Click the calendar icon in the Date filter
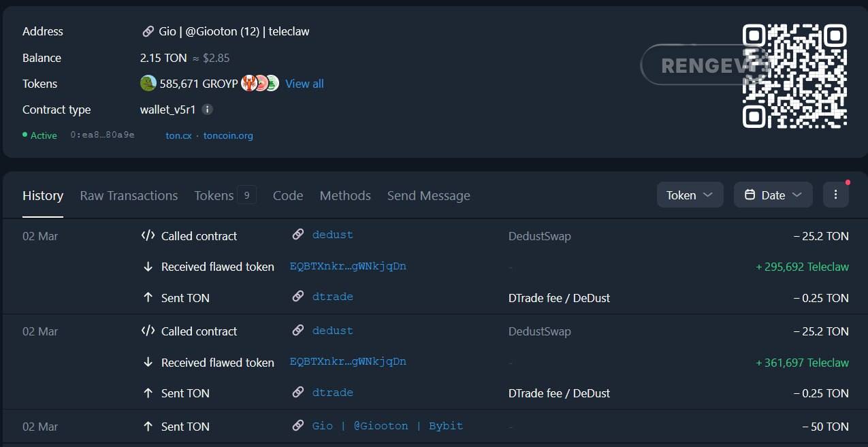Image resolution: width=868 pixels, height=447 pixels. (x=750, y=195)
